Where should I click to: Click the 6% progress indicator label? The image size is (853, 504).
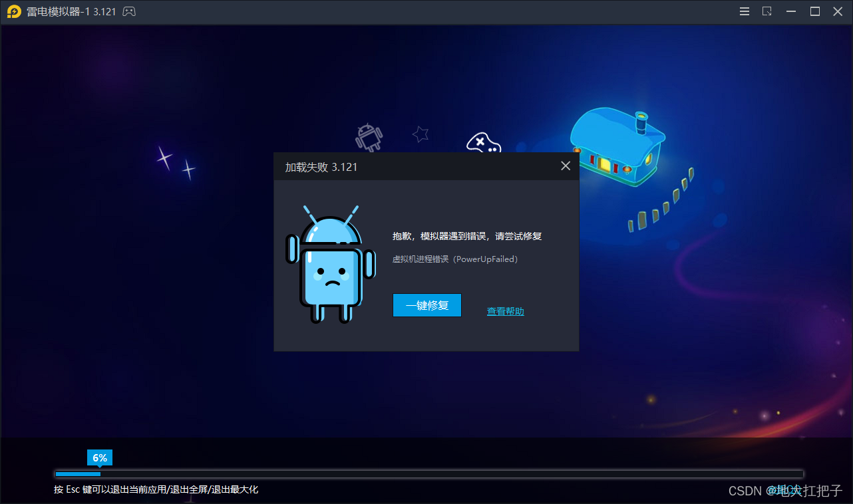[x=100, y=457]
